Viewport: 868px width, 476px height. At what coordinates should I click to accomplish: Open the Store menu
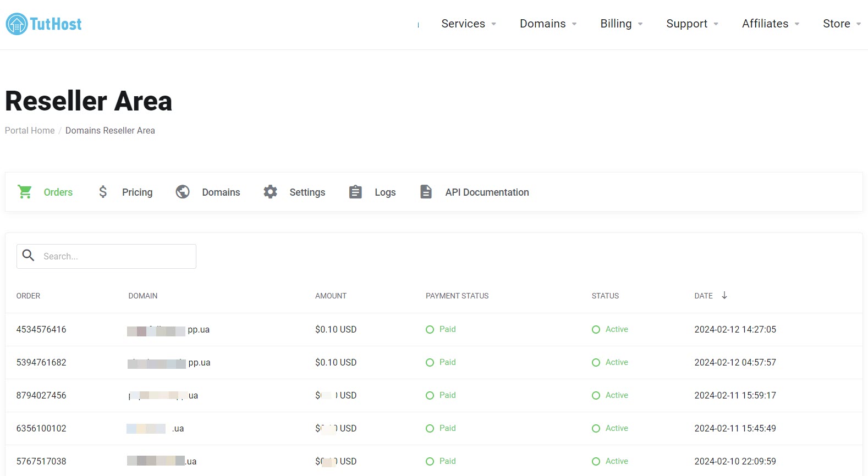point(841,24)
